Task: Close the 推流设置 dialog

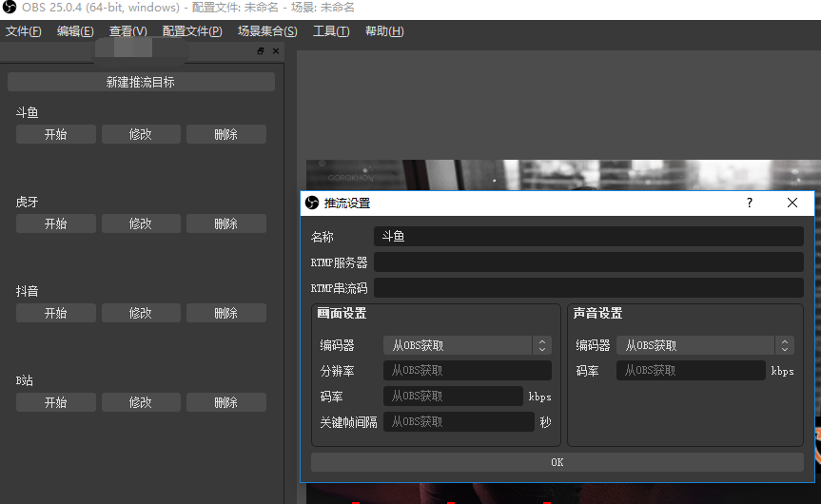Action: pos(792,204)
